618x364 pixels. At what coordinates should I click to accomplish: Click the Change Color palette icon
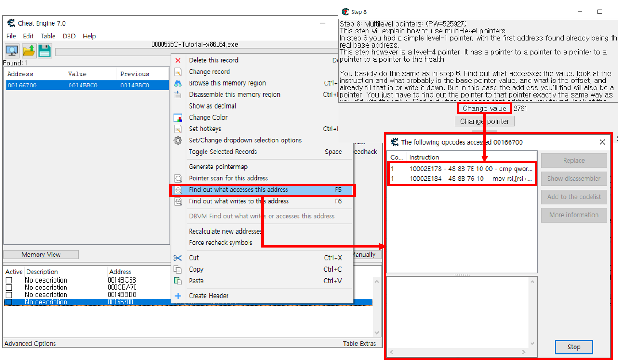pos(179,117)
